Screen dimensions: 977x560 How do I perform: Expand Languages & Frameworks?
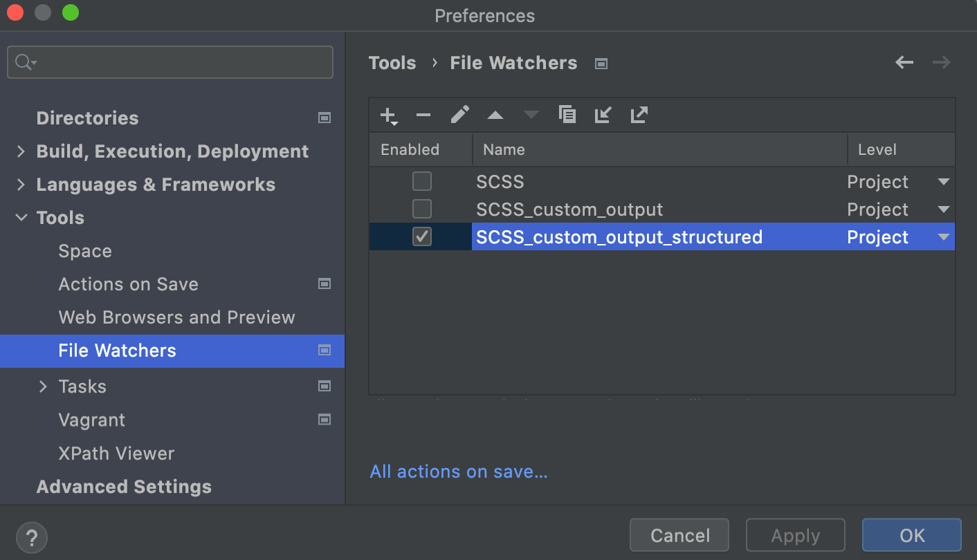click(20, 185)
